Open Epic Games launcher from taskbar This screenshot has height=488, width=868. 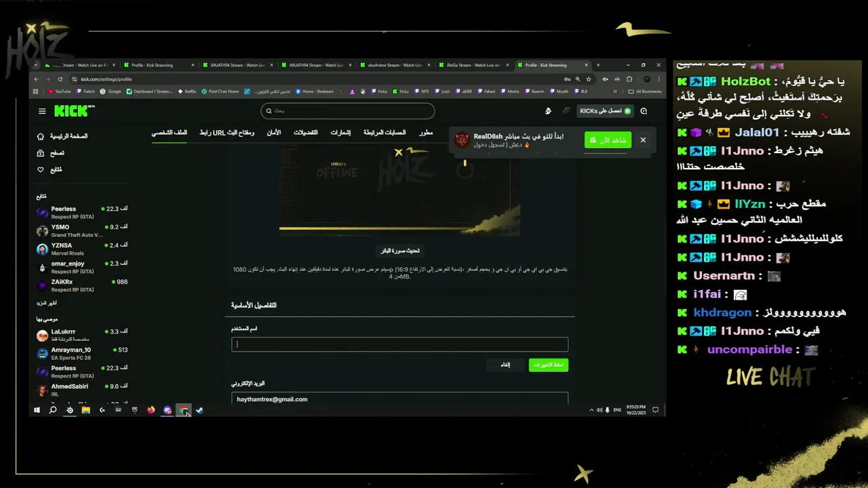[x=135, y=410]
